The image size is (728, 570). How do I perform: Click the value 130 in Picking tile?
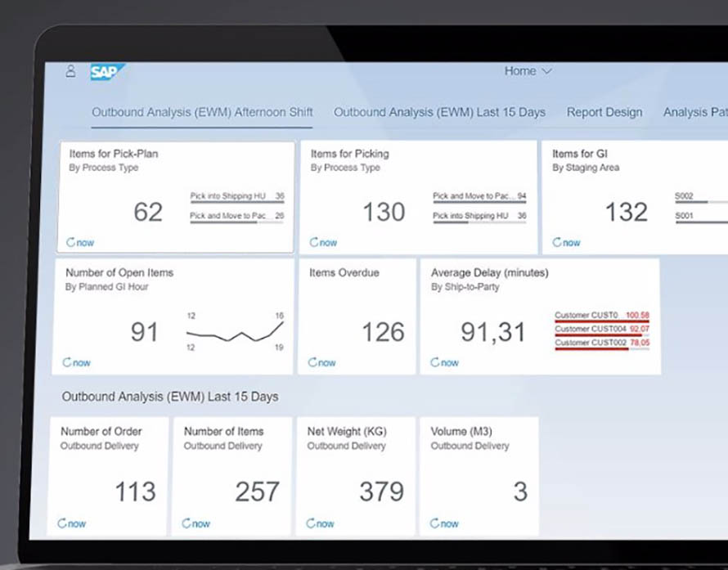point(384,212)
